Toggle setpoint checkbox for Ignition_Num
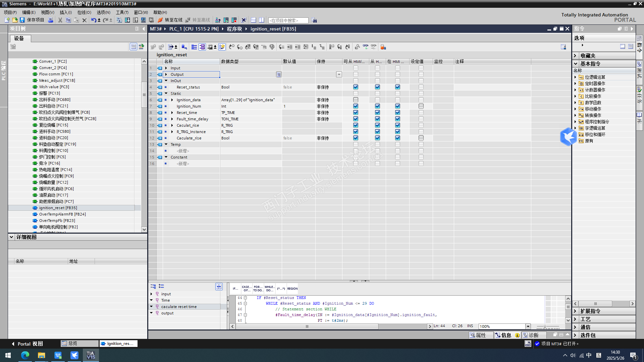Viewport: 644px width, 362px height. tap(421, 106)
